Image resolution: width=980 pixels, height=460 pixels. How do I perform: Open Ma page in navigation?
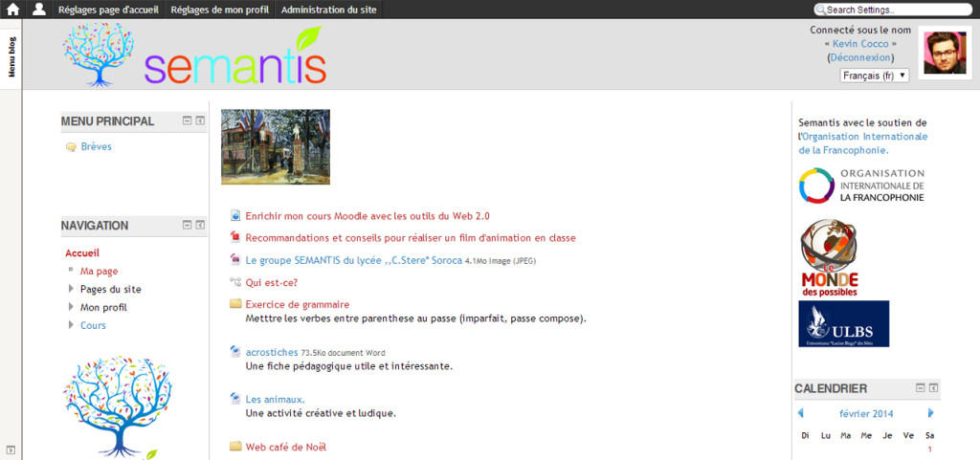tap(99, 271)
